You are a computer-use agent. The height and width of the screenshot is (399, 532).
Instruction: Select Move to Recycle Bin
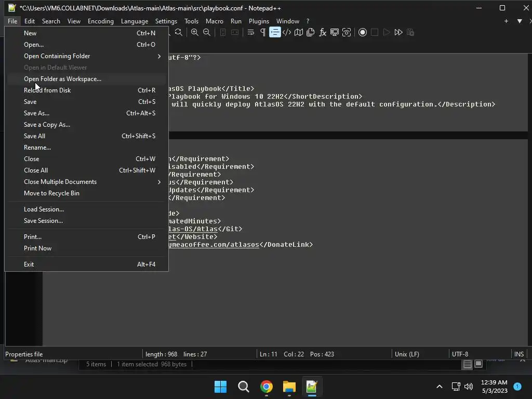[x=87, y=193]
